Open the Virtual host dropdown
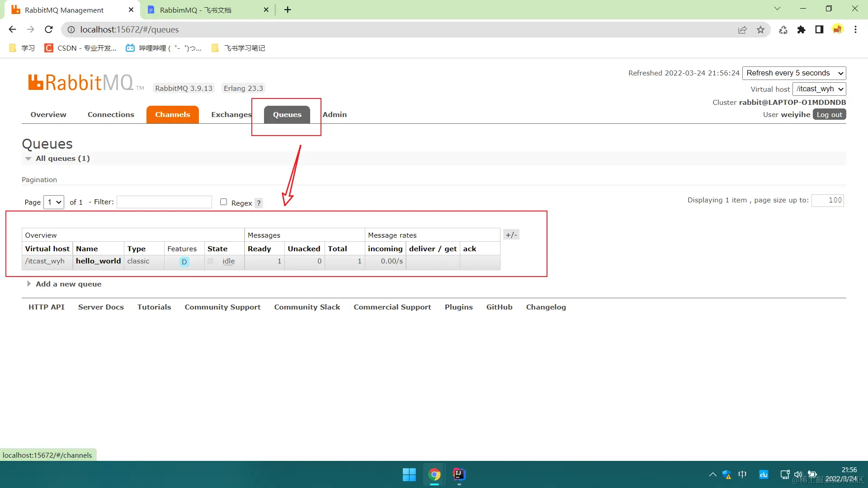Viewport: 868px width, 488px height. pos(819,89)
